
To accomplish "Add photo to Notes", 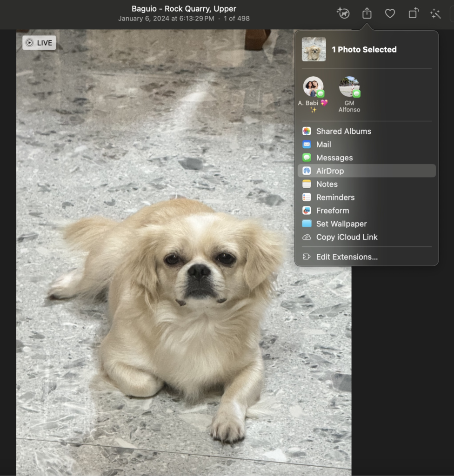I will pos(327,184).
